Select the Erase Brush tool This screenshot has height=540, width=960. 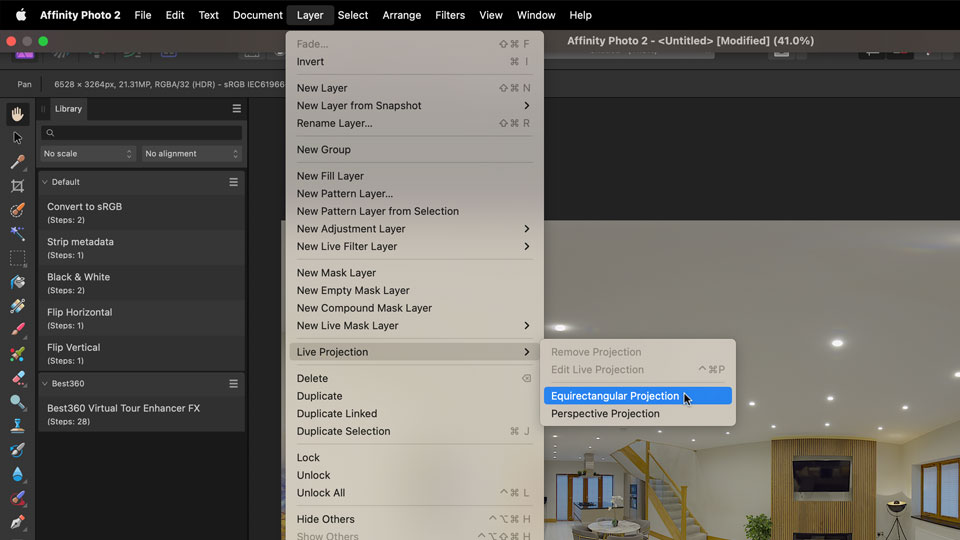[x=17, y=378]
